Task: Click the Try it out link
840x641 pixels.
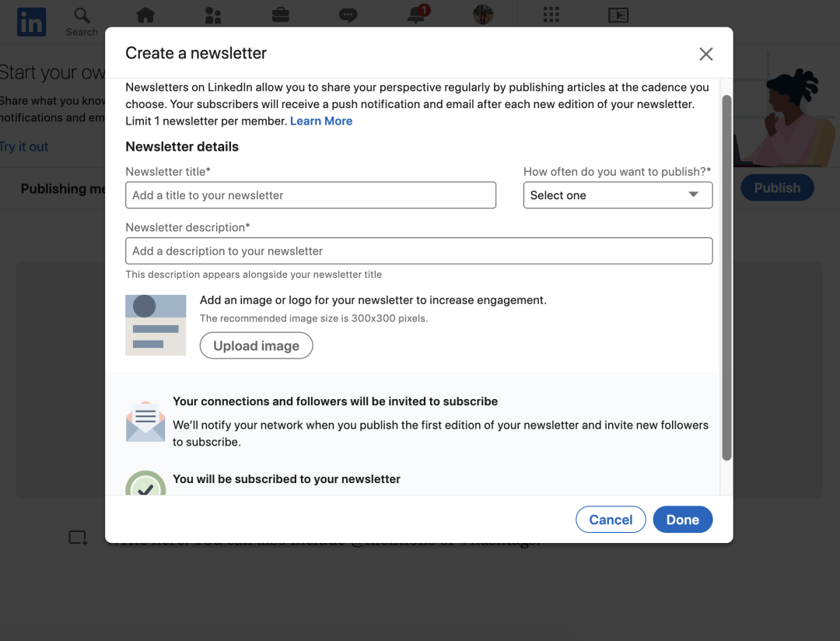Action: click(24, 146)
